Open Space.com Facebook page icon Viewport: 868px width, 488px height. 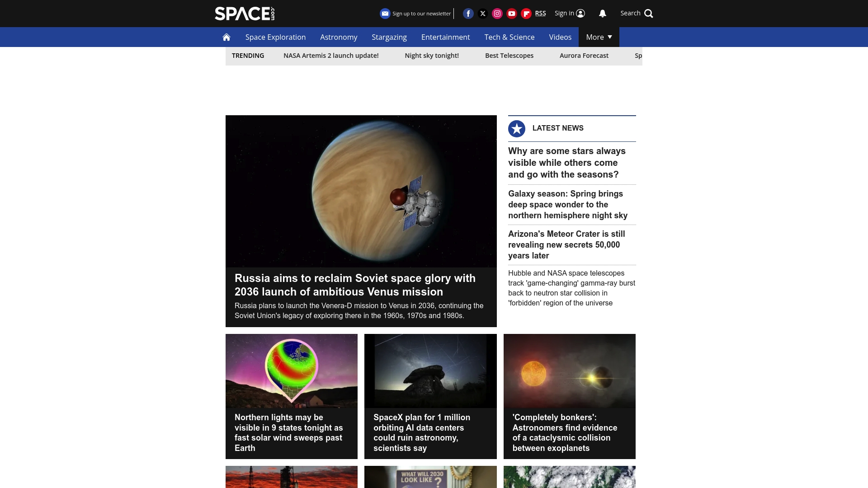coord(468,14)
